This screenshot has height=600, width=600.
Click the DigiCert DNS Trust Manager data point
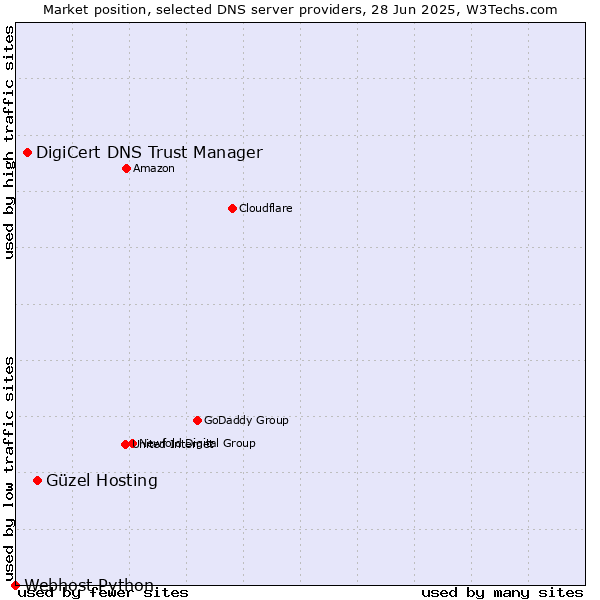pyautogui.click(x=28, y=153)
